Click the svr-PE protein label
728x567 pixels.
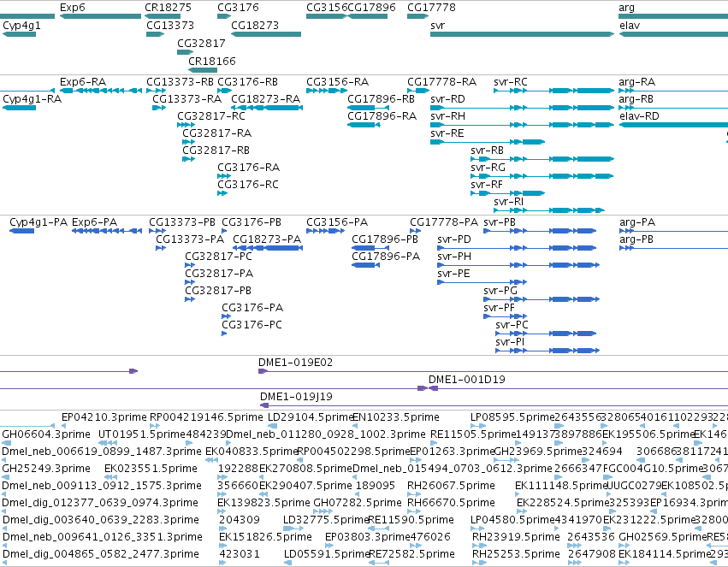pyautogui.click(x=453, y=274)
